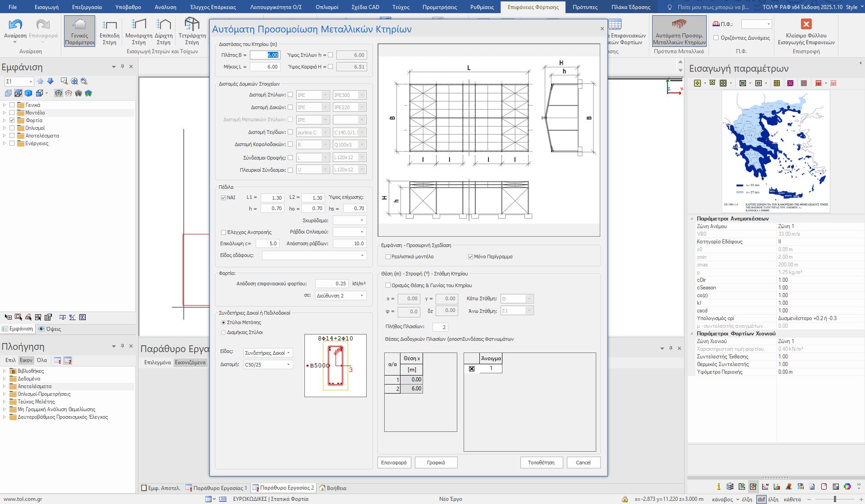Image resolution: width=865 pixels, height=504 pixels.
Task: Open the Οπλισμοί menu tab
Action: point(327,7)
